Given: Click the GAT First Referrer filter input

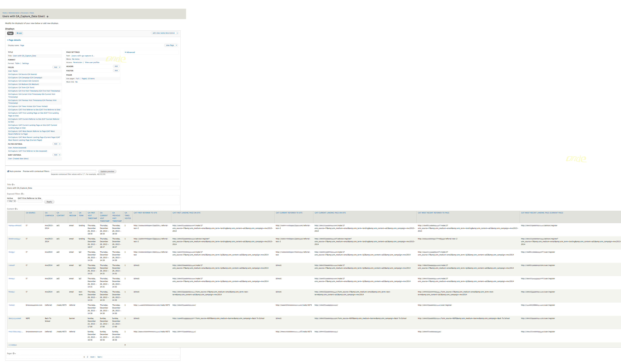Looking at the screenshot, I should [30, 201].
